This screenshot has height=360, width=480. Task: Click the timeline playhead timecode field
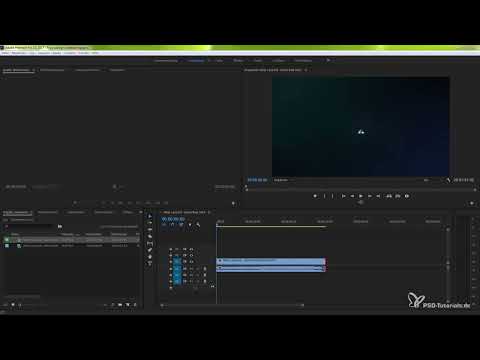coord(173,219)
